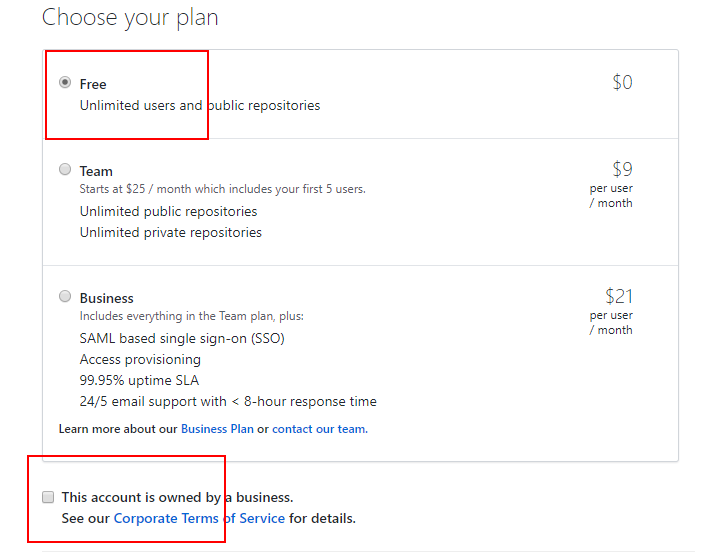Image resolution: width=715 pixels, height=552 pixels.
Task: Select the Team plan radio button
Action: (65, 170)
